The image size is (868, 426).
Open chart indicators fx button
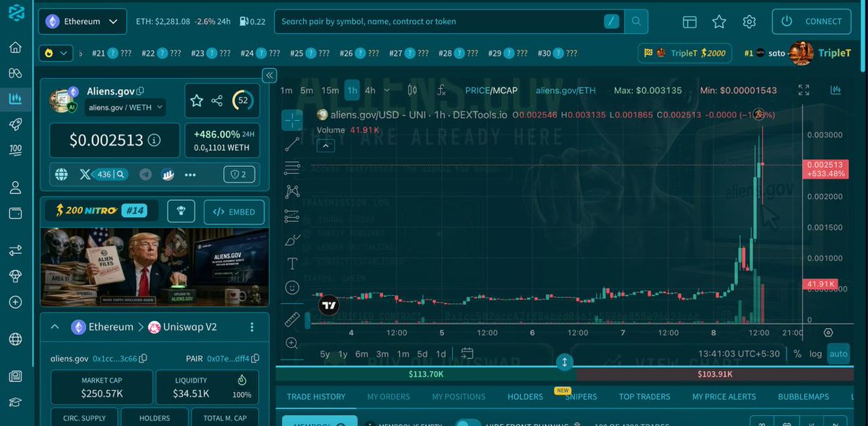[441, 90]
